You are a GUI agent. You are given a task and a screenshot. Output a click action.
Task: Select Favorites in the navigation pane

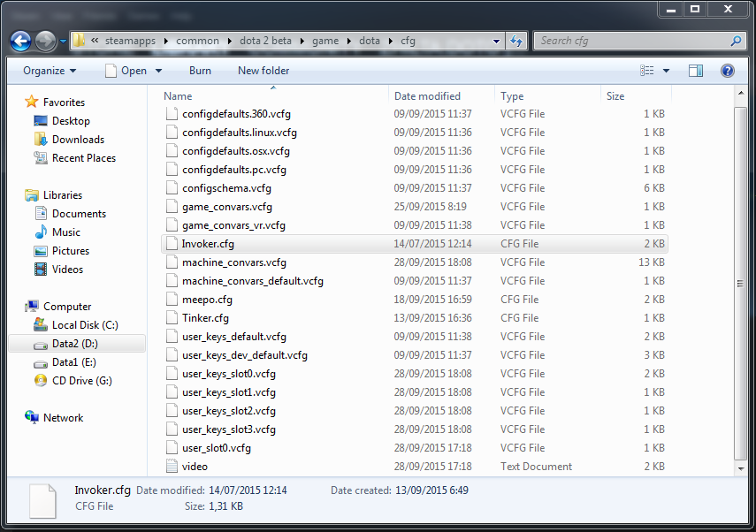64,103
